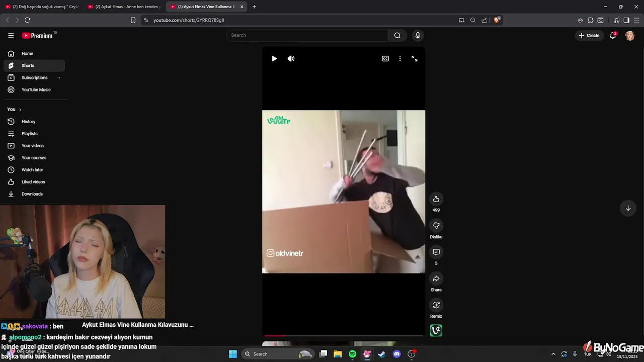The height and width of the screenshot is (362, 644).
Task: Open the YouTube guide hamburger menu
Action: (x=11, y=35)
